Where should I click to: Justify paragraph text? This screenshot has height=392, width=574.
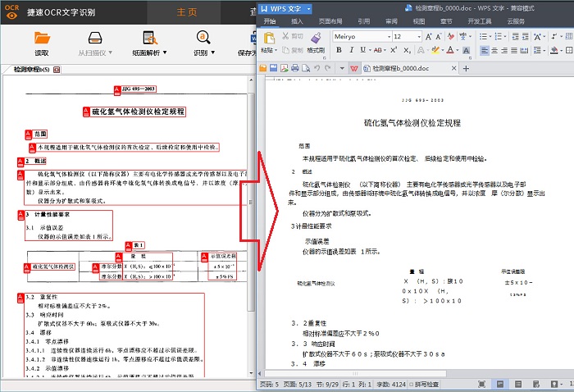[514, 50]
